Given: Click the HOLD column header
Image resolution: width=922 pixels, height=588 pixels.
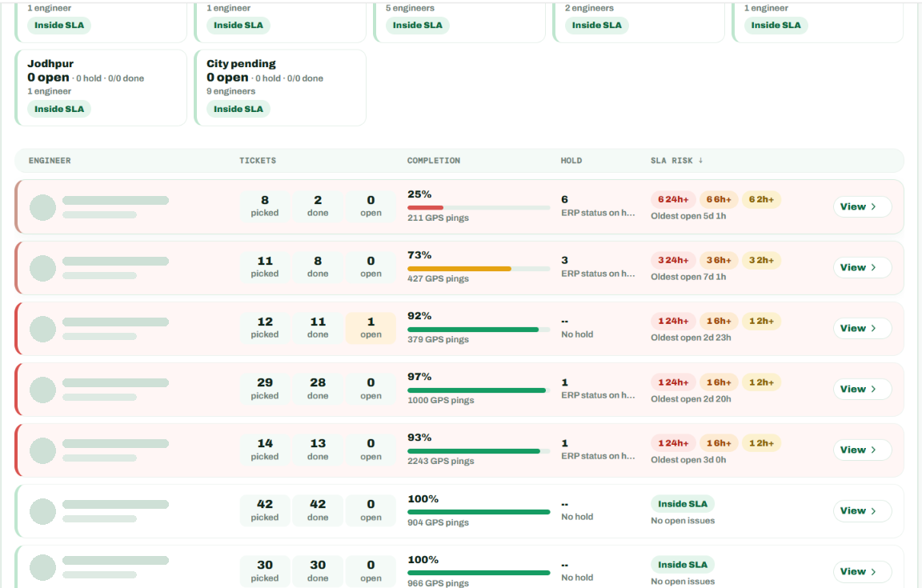Looking at the screenshot, I should 571,161.
